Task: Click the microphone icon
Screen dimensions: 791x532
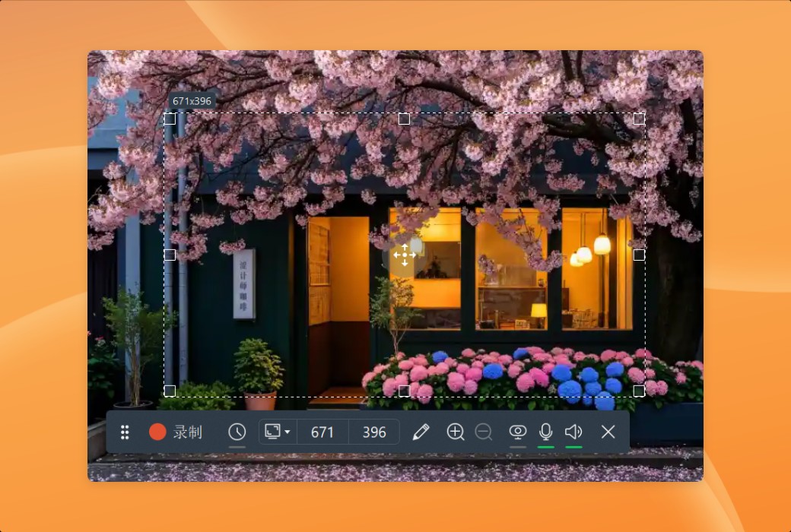Action: tap(546, 430)
